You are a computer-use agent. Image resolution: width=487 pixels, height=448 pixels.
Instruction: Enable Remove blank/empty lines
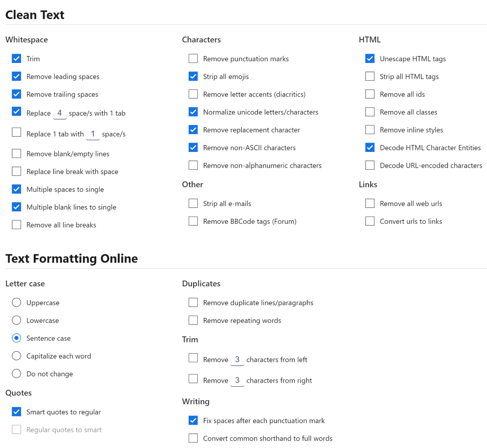[x=17, y=154]
